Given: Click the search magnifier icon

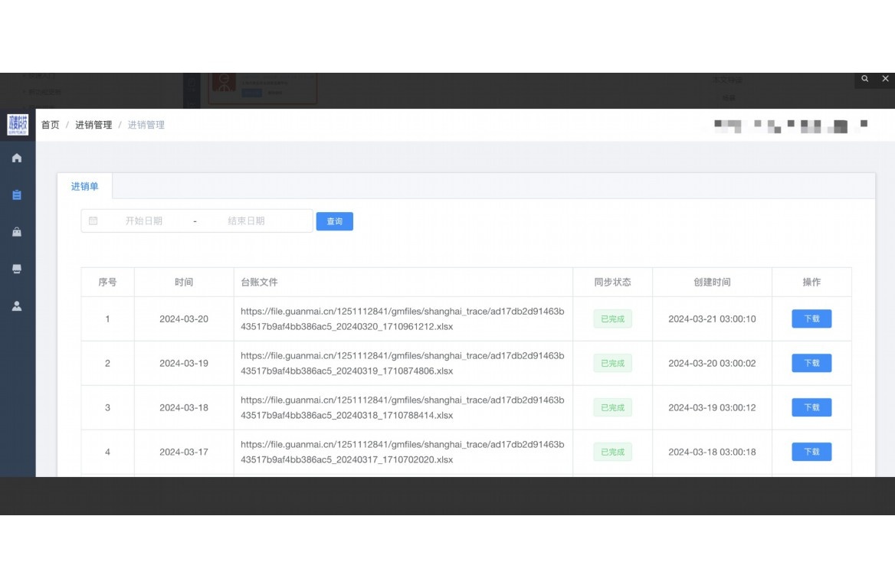Looking at the screenshot, I should click(865, 79).
